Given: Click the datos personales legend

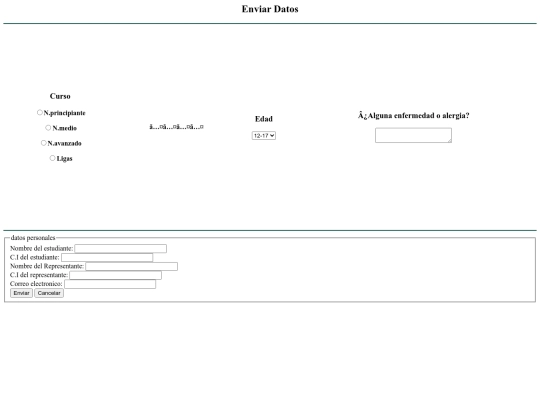Looking at the screenshot, I should click(33, 238).
